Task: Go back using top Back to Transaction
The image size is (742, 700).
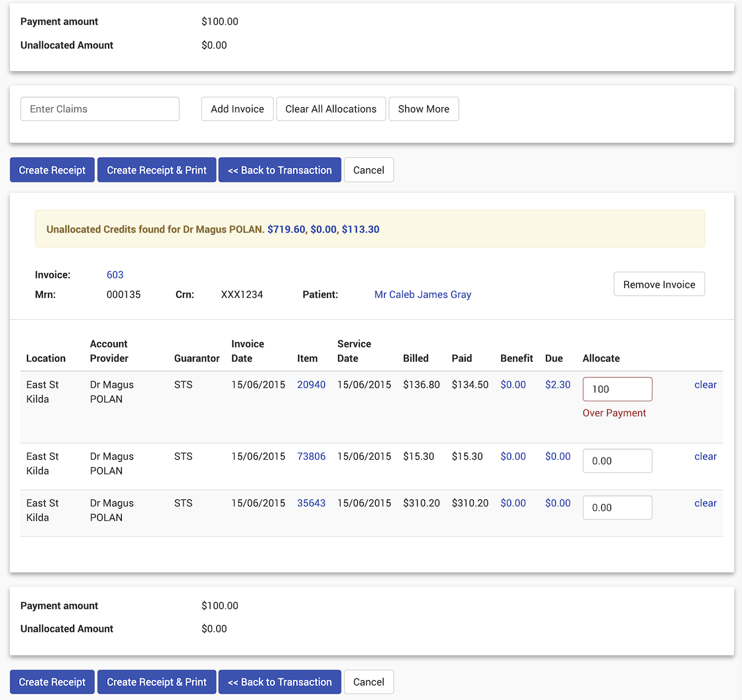Action: pyautogui.click(x=280, y=170)
